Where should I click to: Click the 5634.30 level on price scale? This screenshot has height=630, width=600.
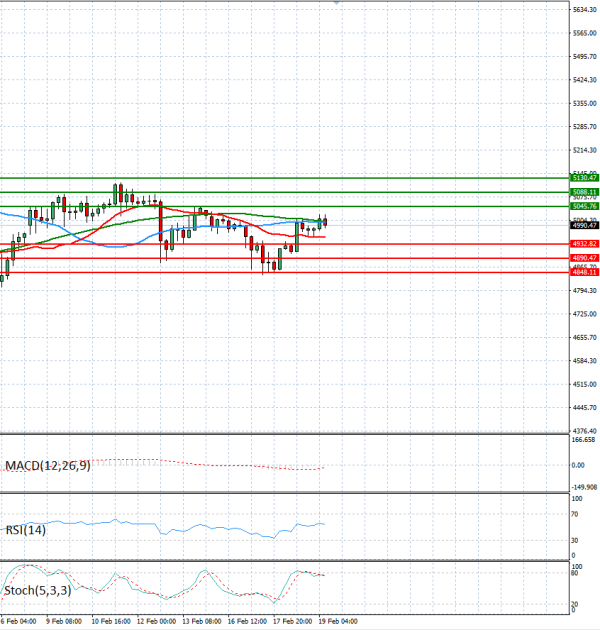point(584,10)
